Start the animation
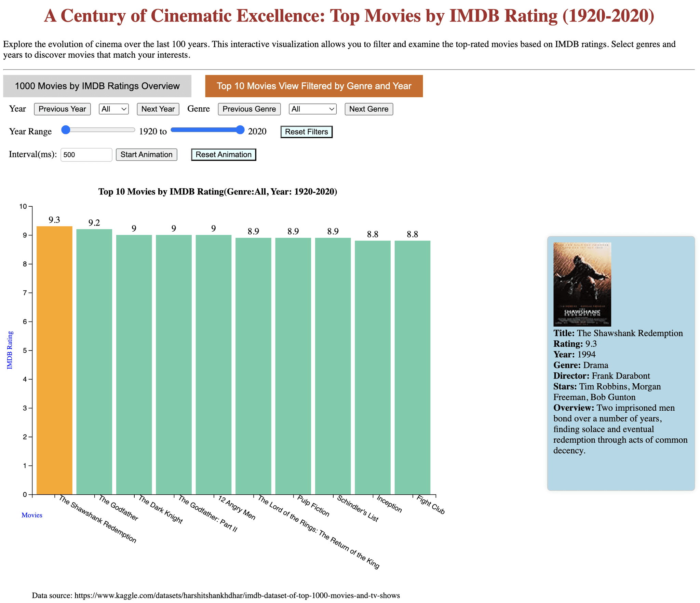The width and height of the screenshot is (700, 603). [146, 155]
